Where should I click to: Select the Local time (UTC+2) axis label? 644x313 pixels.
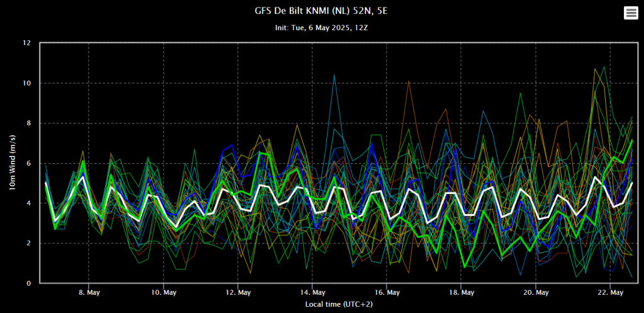point(339,304)
